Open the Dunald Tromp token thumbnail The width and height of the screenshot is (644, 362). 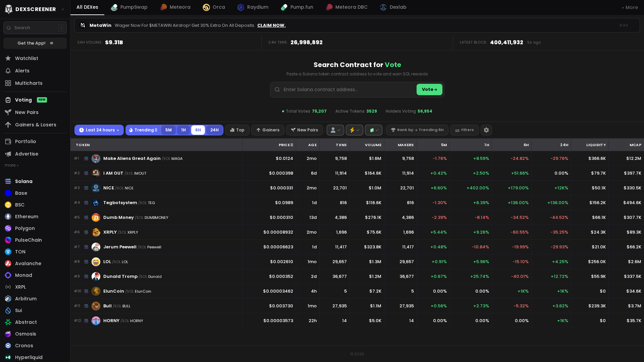pyautogui.click(x=96, y=277)
